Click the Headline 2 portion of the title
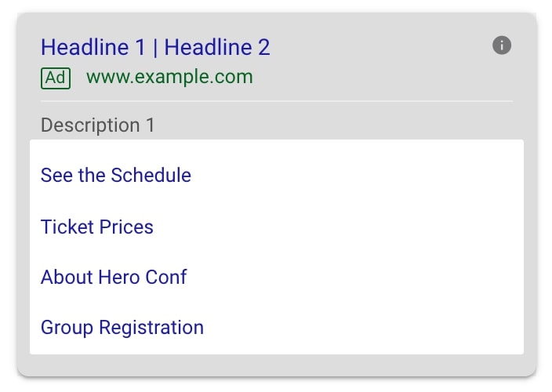Viewport: 552px width, 392px height. coord(217,47)
